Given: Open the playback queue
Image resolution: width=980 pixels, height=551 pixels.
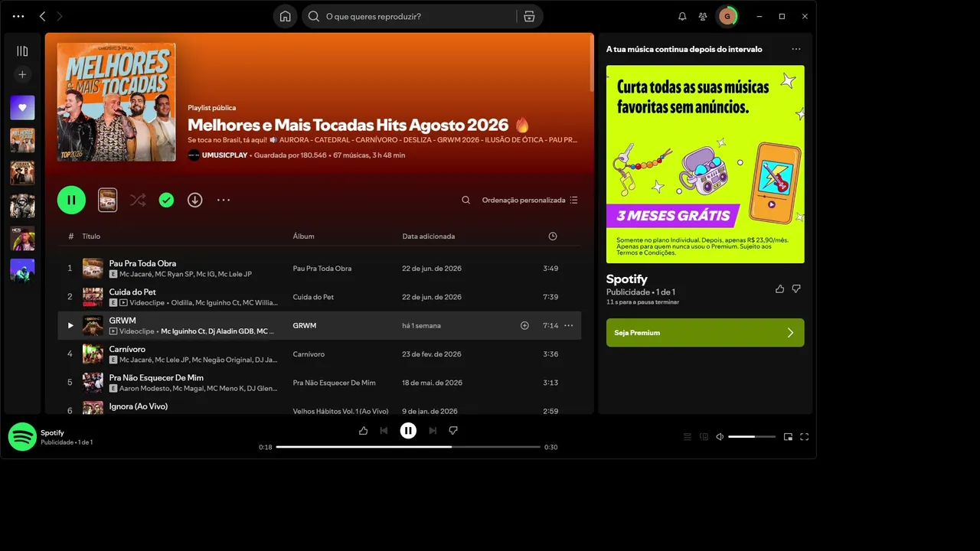Looking at the screenshot, I should (x=687, y=437).
